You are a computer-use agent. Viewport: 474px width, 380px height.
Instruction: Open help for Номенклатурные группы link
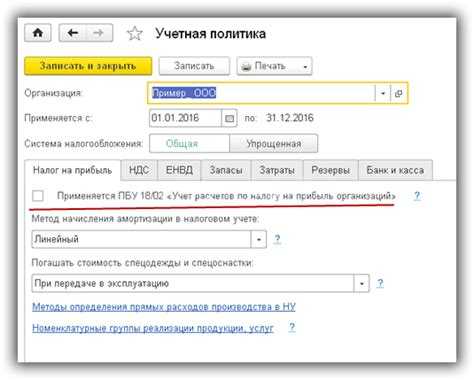coord(292,327)
